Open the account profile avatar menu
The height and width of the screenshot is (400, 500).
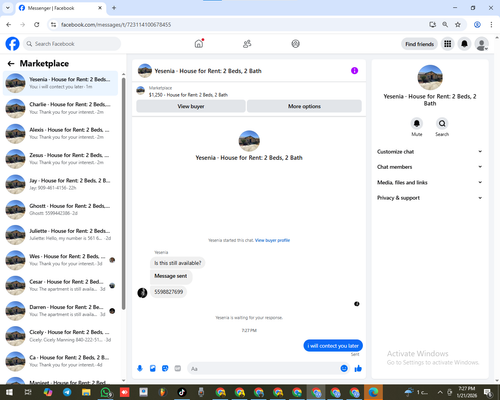(481, 44)
